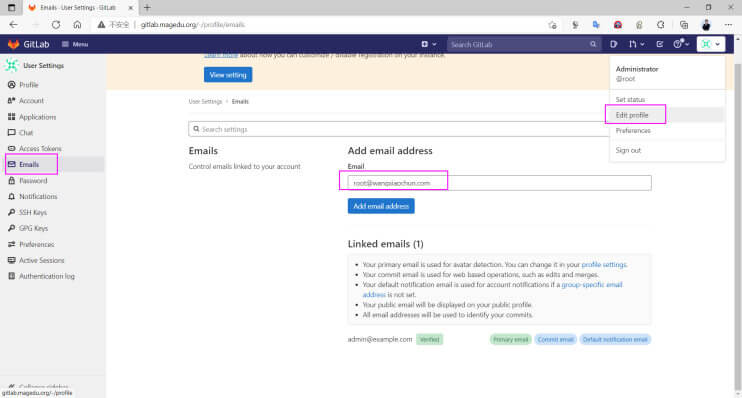Click the User Settings breadcrumb link

[205, 101]
